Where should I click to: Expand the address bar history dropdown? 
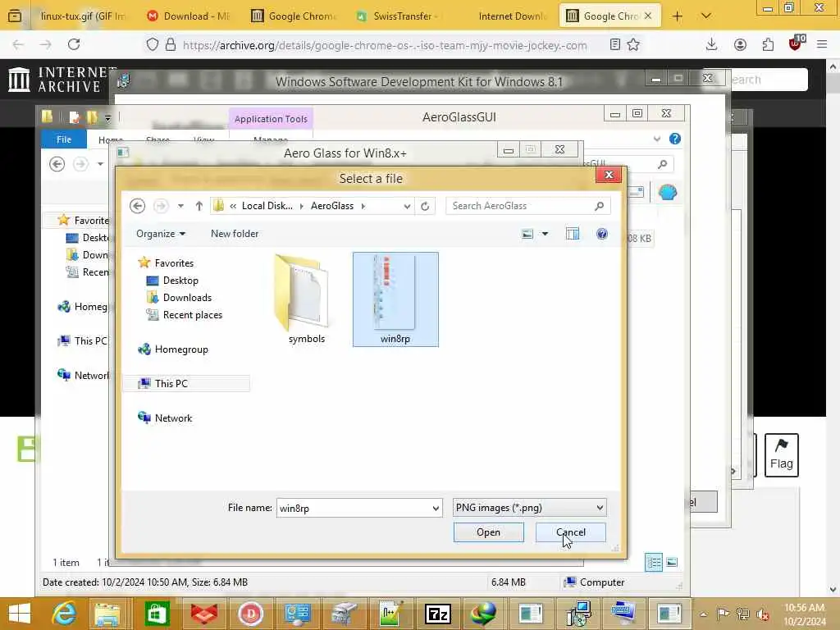point(407,206)
